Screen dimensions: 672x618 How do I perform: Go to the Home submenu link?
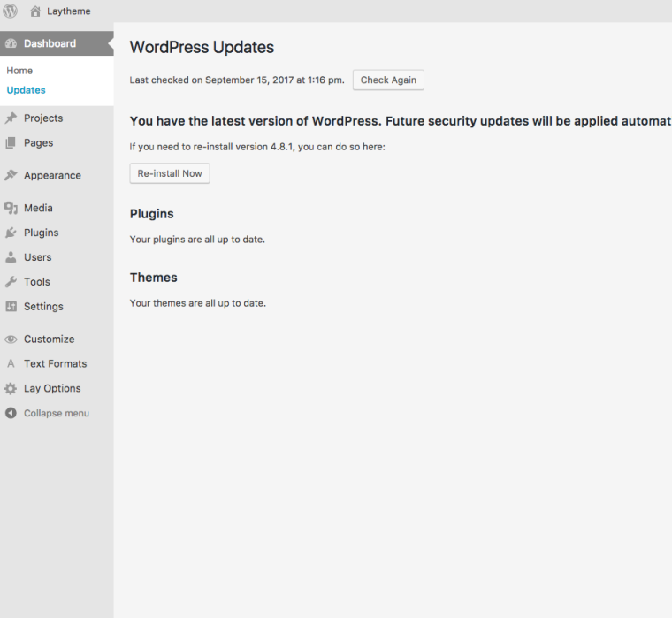coord(19,71)
